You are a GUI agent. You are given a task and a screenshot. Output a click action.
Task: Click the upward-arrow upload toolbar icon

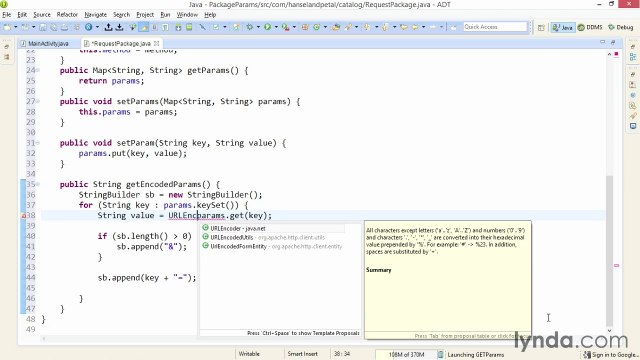tap(108, 27)
